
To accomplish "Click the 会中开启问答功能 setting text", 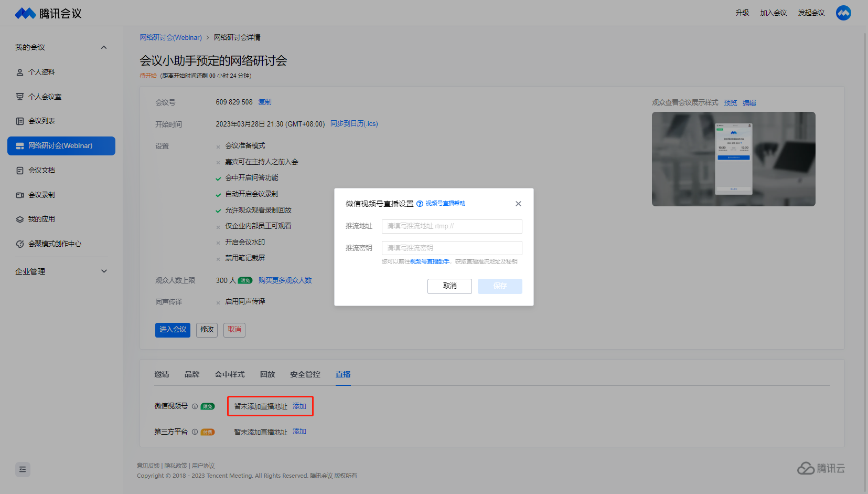I will coord(252,178).
